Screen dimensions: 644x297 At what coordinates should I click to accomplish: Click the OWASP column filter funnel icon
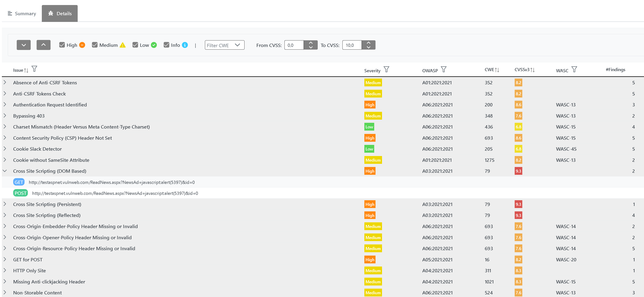coord(444,69)
